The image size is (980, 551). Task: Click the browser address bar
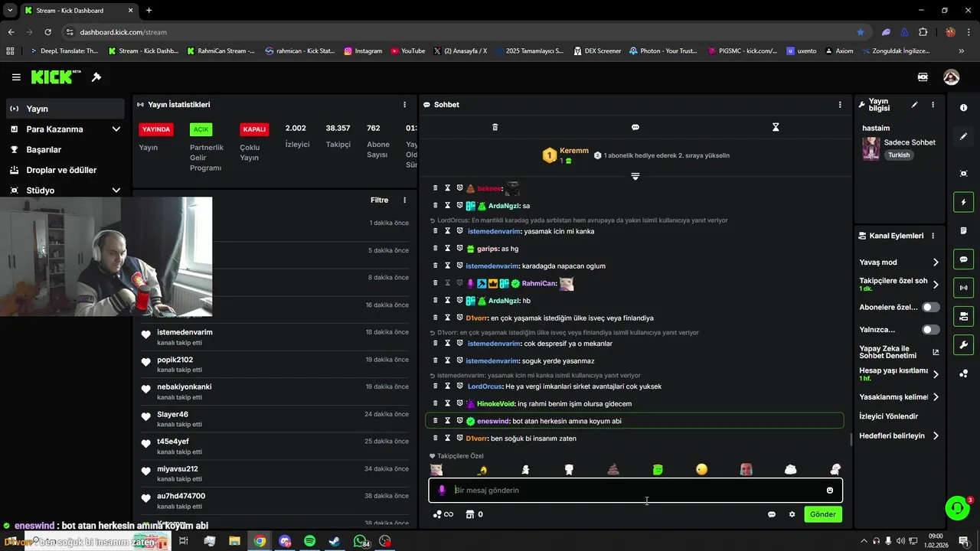459,32
